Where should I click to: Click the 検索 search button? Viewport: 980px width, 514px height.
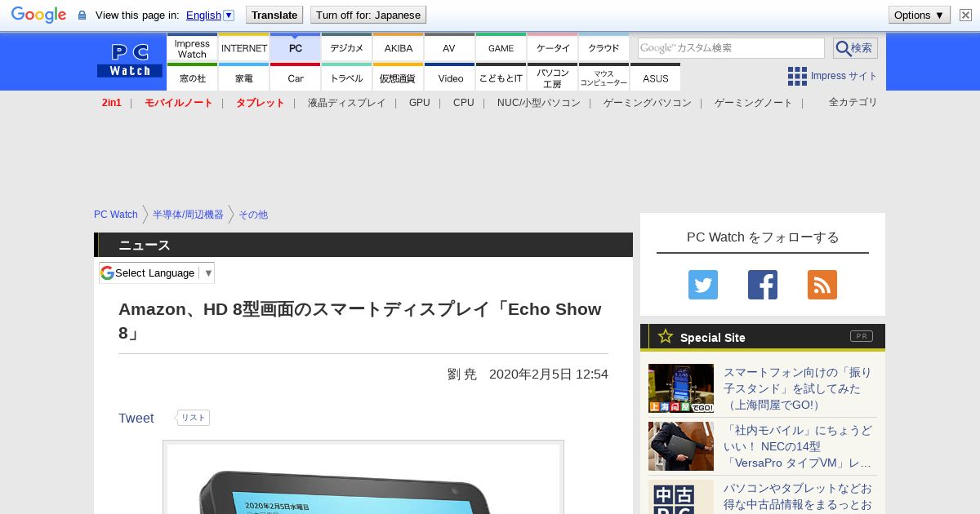[855, 48]
